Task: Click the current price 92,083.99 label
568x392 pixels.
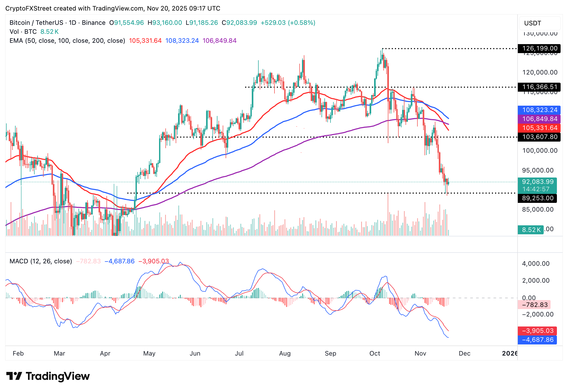Action: (538, 182)
